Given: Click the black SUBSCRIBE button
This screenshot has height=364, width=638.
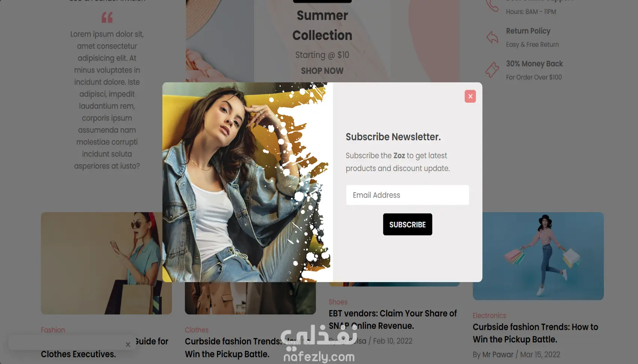Looking at the screenshot, I should pos(407,224).
